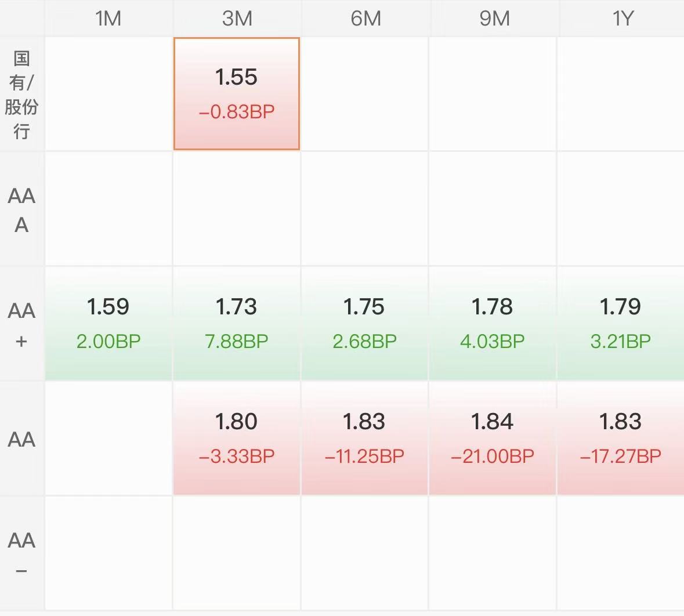Select the AA+ row header
Image resolution: width=684 pixels, height=616 pixels.
click(x=21, y=324)
